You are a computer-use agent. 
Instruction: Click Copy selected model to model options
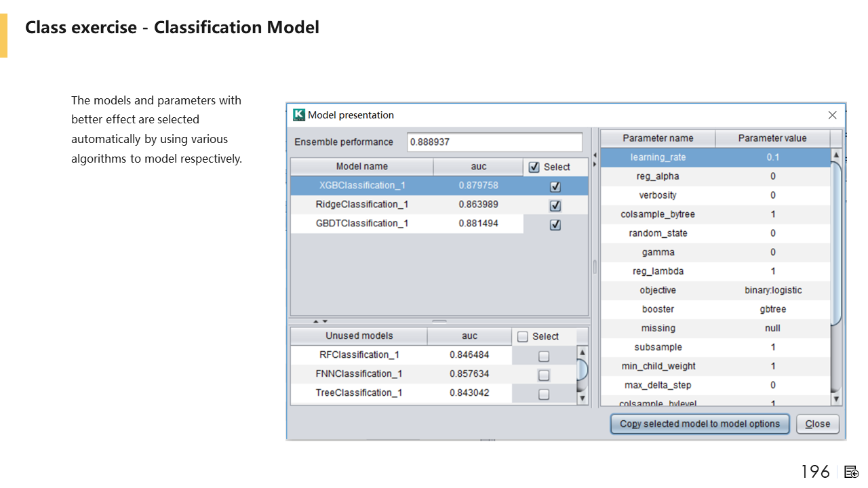[700, 424]
